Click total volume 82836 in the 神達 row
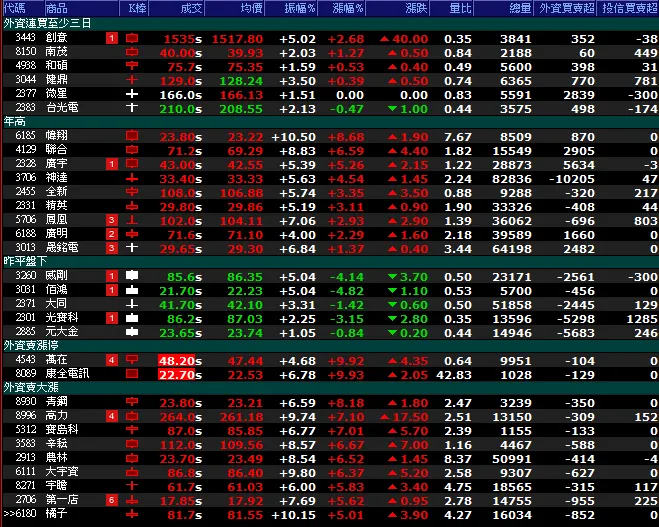Screen dimensions: 659x527 click(x=512, y=179)
